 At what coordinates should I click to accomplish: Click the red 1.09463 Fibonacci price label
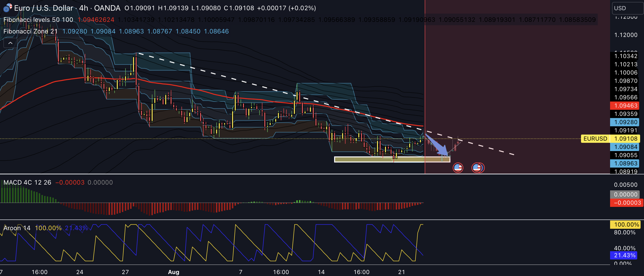(x=624, y=106)
